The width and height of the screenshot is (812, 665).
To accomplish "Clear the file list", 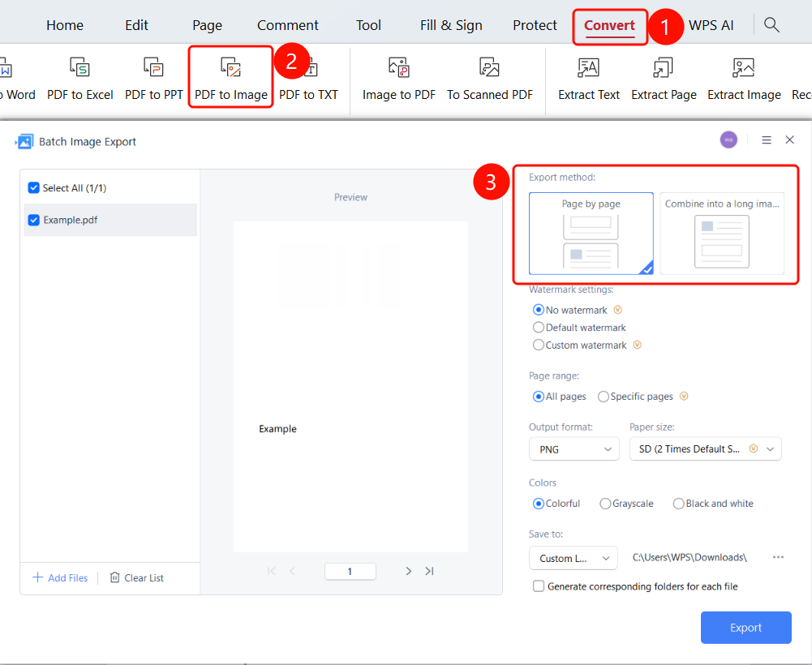I will pos(137,577).
